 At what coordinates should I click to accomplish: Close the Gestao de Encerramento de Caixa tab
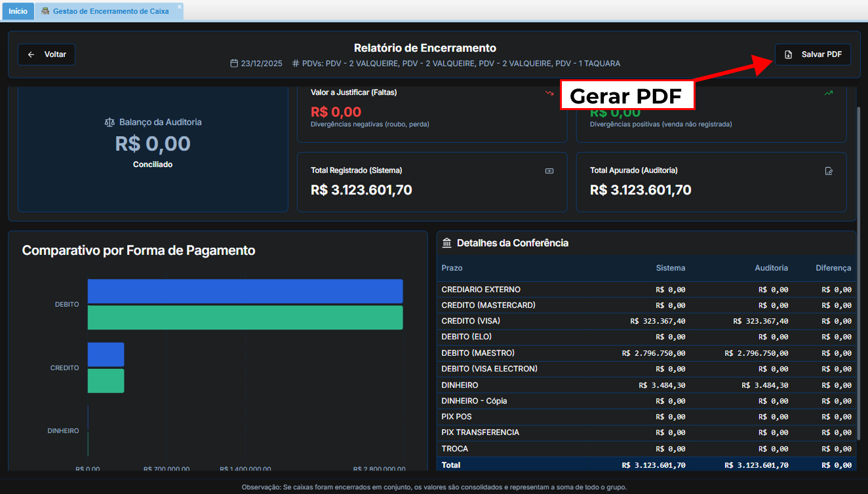click(179, 7)
